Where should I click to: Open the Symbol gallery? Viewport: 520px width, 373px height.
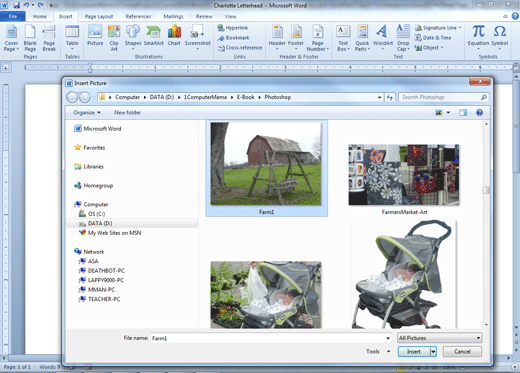tap(500, 37)
